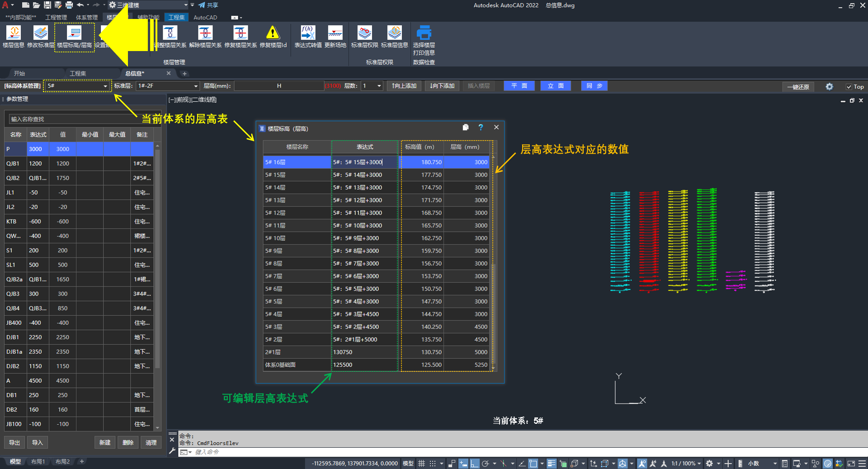Click the 输入名称查找 search field
Image resolution: width=868 pixels, height=469 pixels.
pyautogui.click(x=72, y=119)
